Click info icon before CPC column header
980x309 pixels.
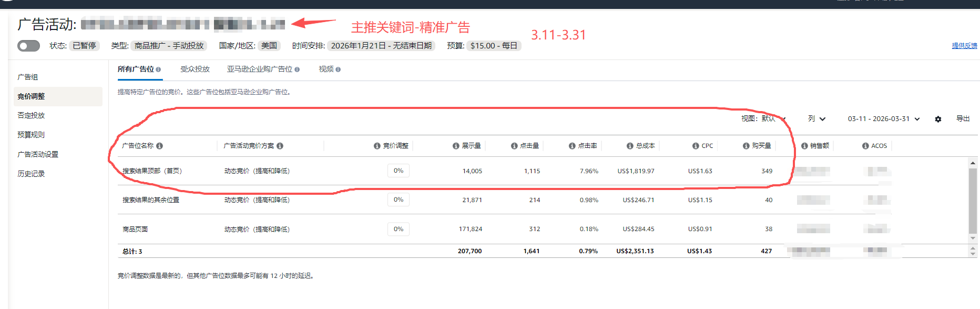point(696,146)
